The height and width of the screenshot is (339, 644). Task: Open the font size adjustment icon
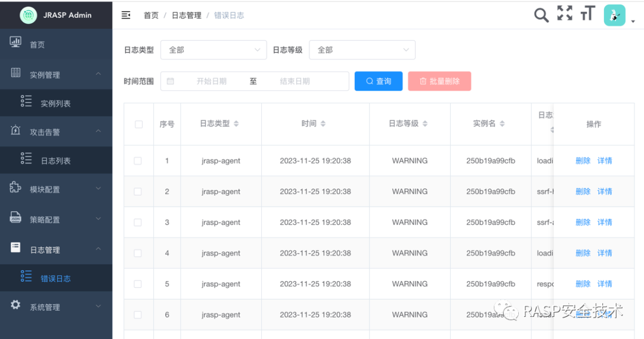(x=588, y=13)
